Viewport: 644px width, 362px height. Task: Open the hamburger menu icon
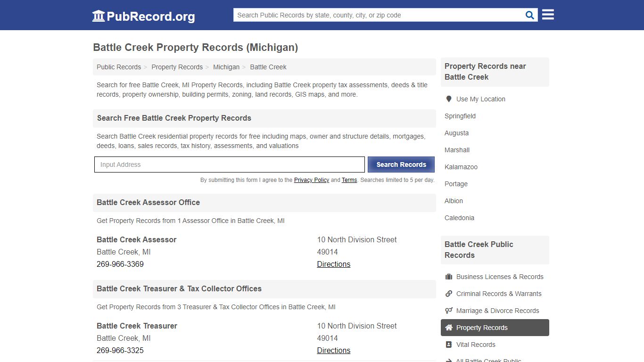tap(548, 15)
